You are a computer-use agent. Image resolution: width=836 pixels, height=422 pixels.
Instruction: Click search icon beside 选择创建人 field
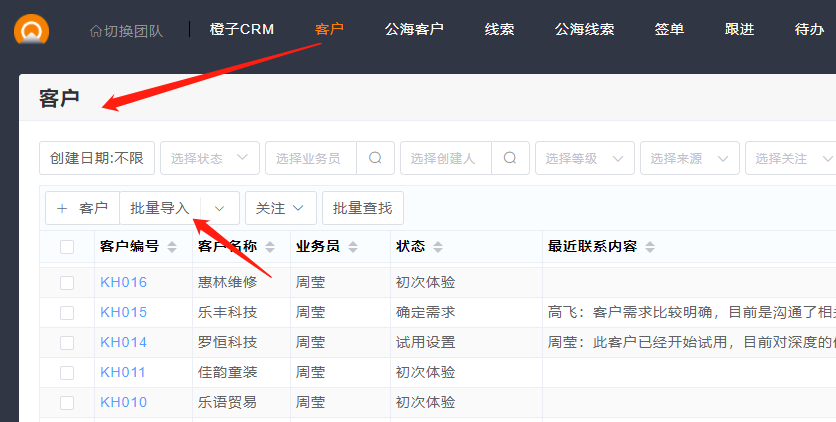coord(510,158)
